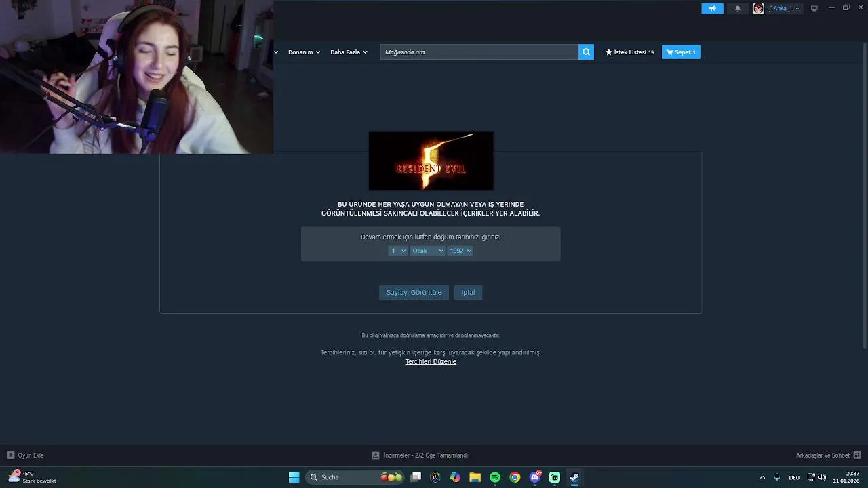Open the volume speaker tray icon
Viewport: 868px width, 488px height.
point(822,477)
